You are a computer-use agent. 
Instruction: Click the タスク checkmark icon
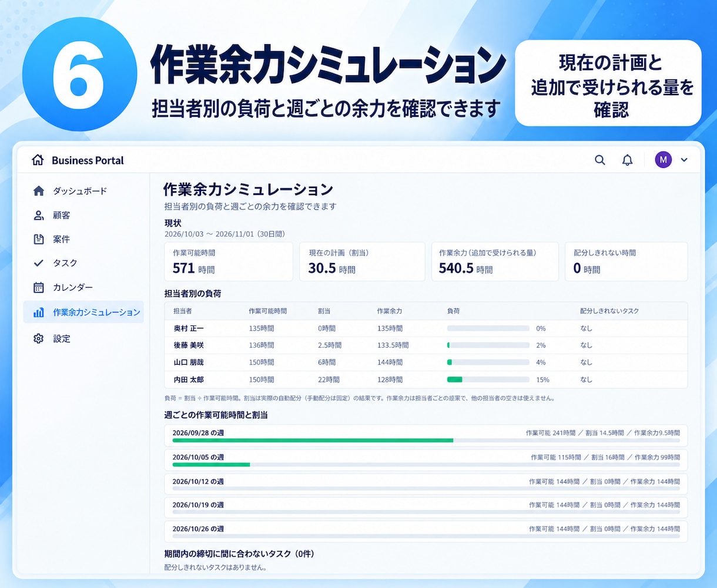click(x=39, y=263)
